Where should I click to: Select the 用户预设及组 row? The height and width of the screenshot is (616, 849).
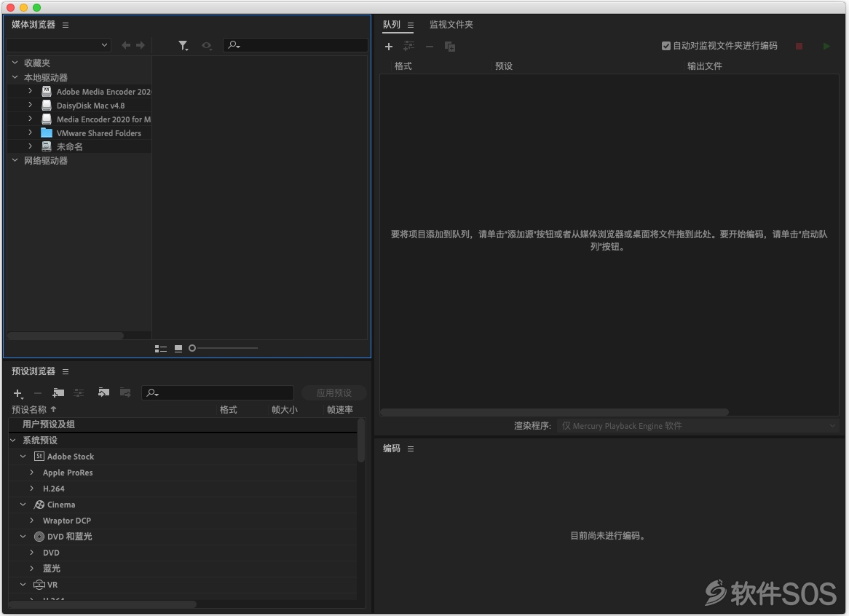(183, 425)
